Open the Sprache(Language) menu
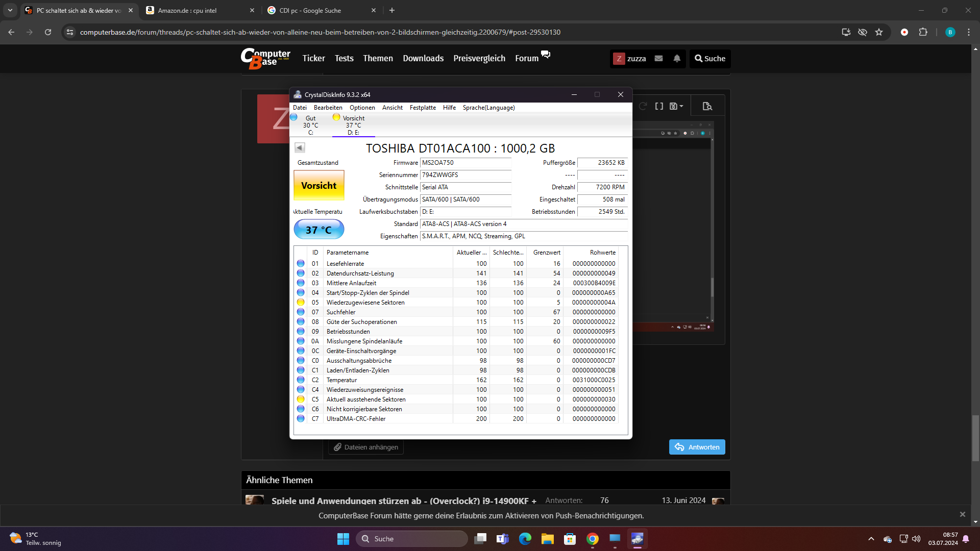 pos(488,108)
